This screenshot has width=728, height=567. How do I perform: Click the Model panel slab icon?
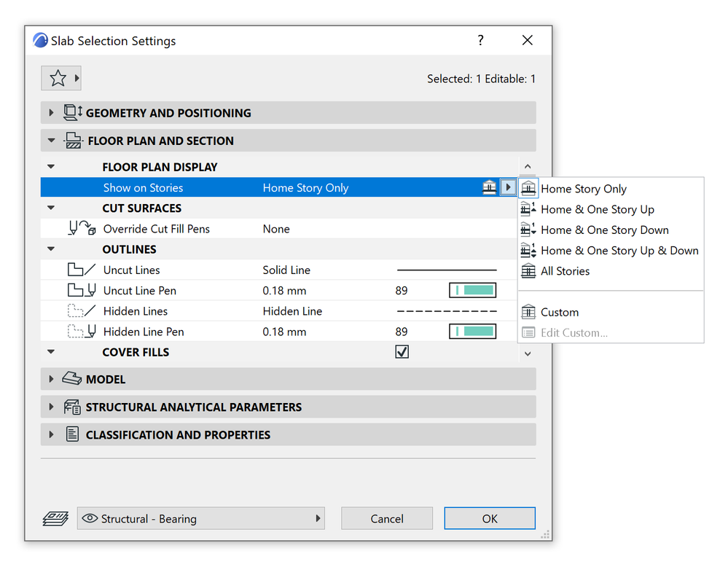72,379
